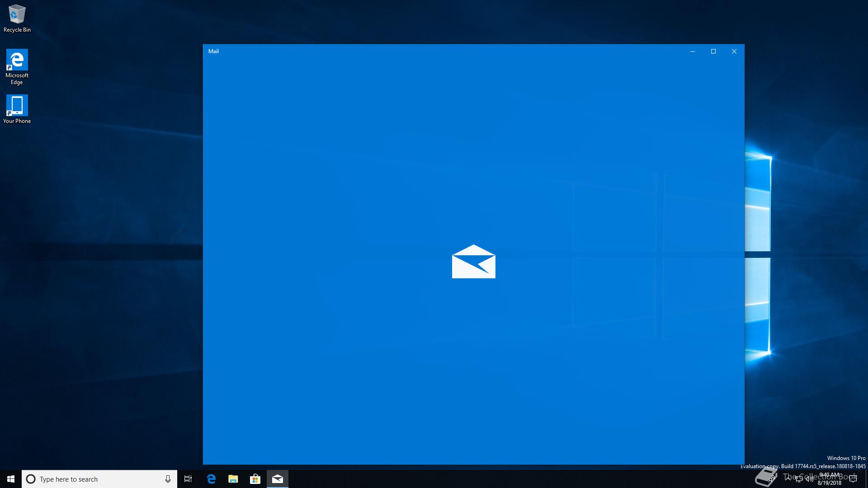
Task: Open the Windows Start menu
Action: [11, 479]
